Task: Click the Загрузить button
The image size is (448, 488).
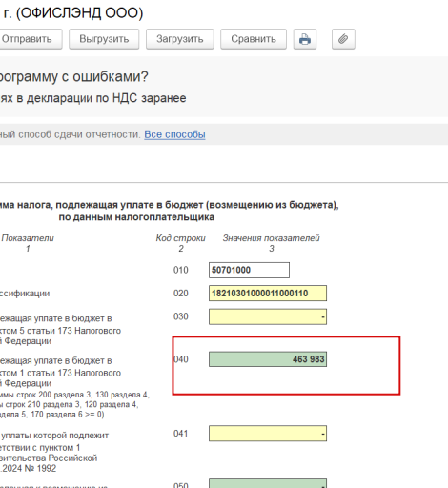Action: click(180, 39)
